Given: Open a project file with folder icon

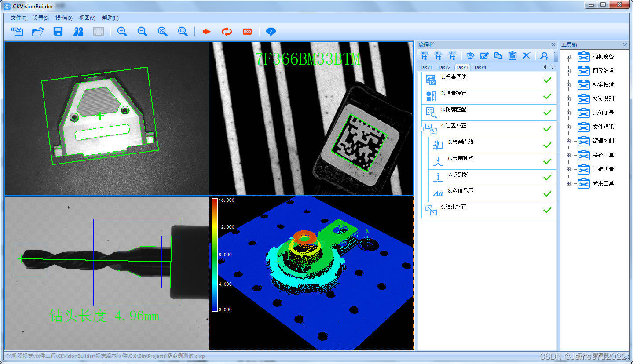Looking at the screenshot, I should (x=38, y=32).
